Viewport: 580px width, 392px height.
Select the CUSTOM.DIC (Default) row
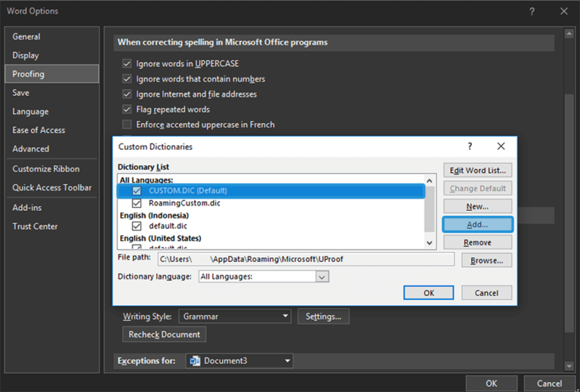click(271, 191)
